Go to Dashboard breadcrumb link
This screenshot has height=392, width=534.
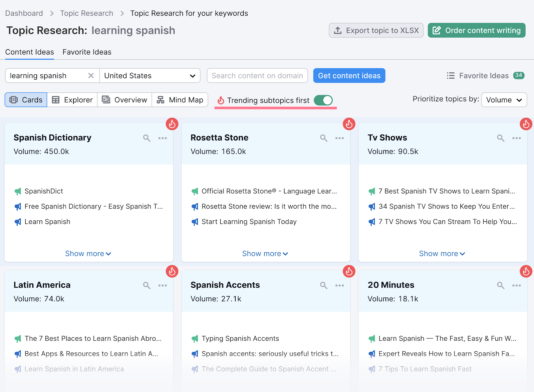(x=24, y=13)
